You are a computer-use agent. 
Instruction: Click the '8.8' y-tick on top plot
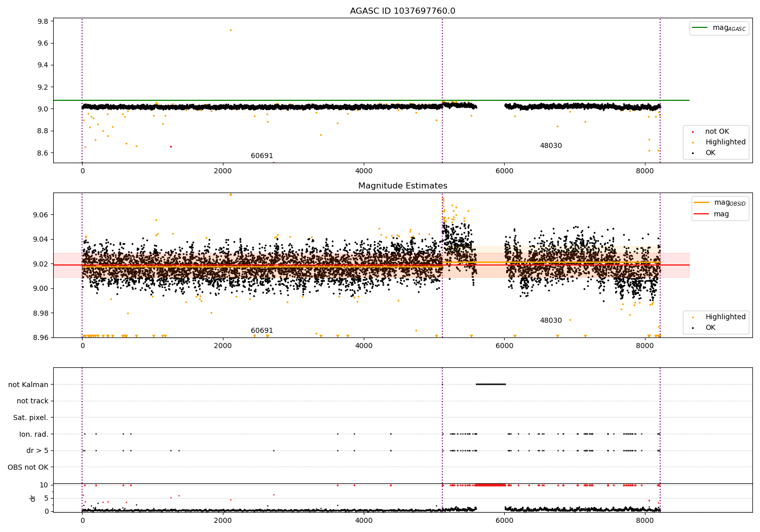click(43, 131)
